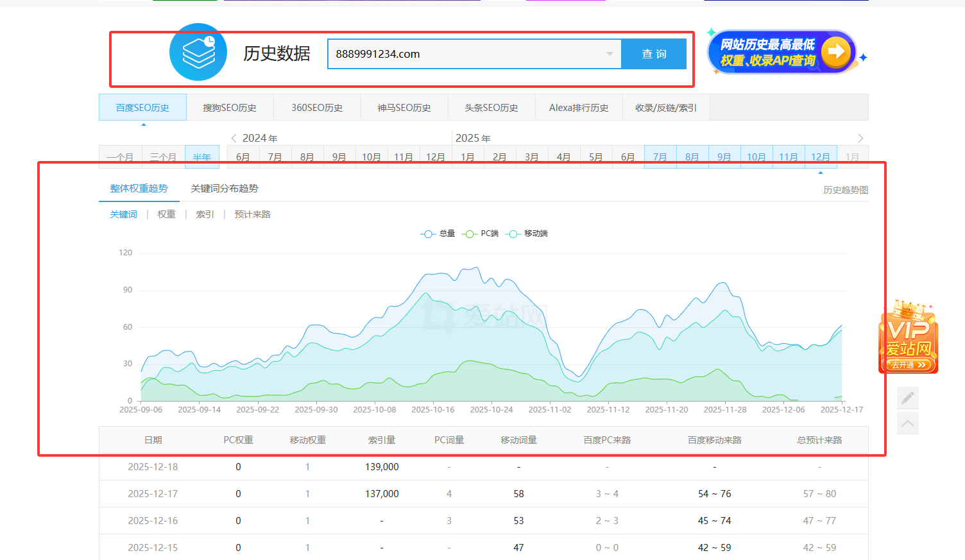Screen dimensions: 965x560
Task: Click the 权重 metric link
Action: click(166, 214)
